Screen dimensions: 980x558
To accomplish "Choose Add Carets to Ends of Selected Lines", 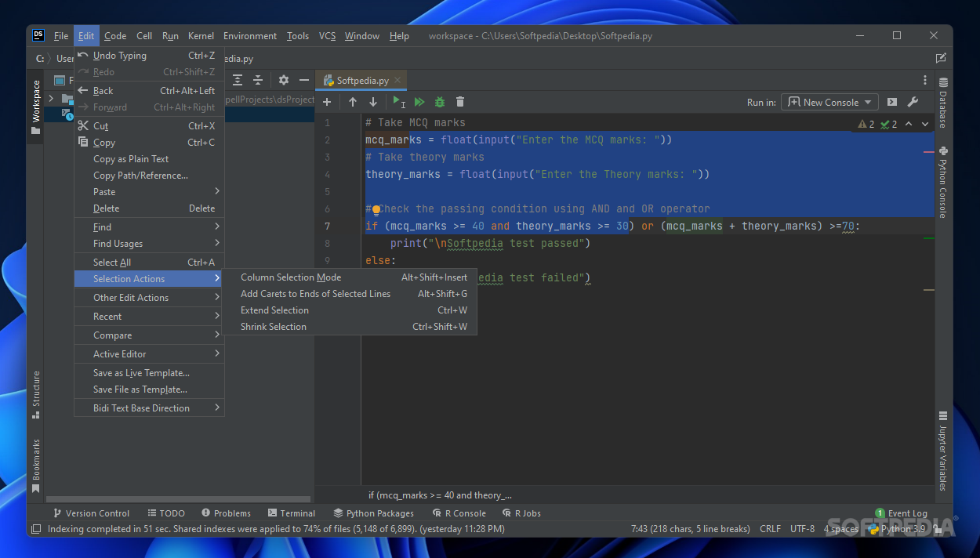I will 350,293.
